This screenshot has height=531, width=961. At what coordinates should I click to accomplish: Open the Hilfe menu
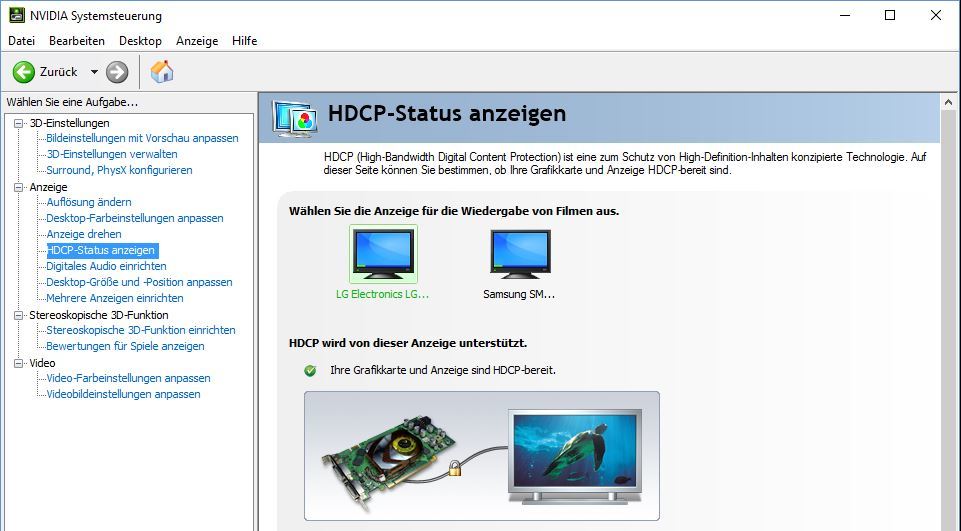(x=245, y=40)
